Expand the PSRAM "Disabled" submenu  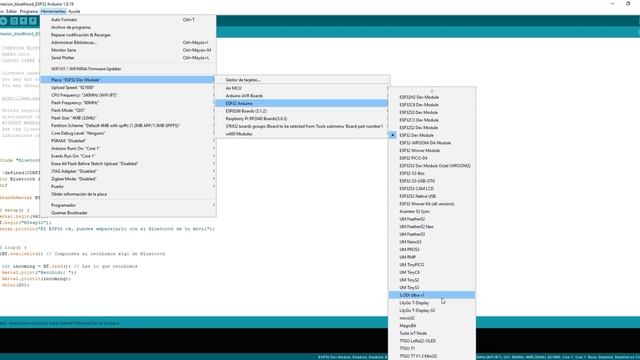(x=128, y=141)
